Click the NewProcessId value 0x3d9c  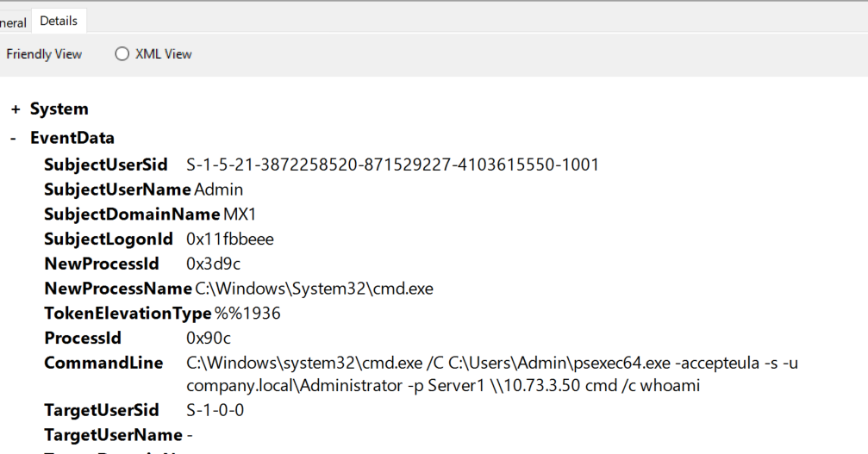209,264
